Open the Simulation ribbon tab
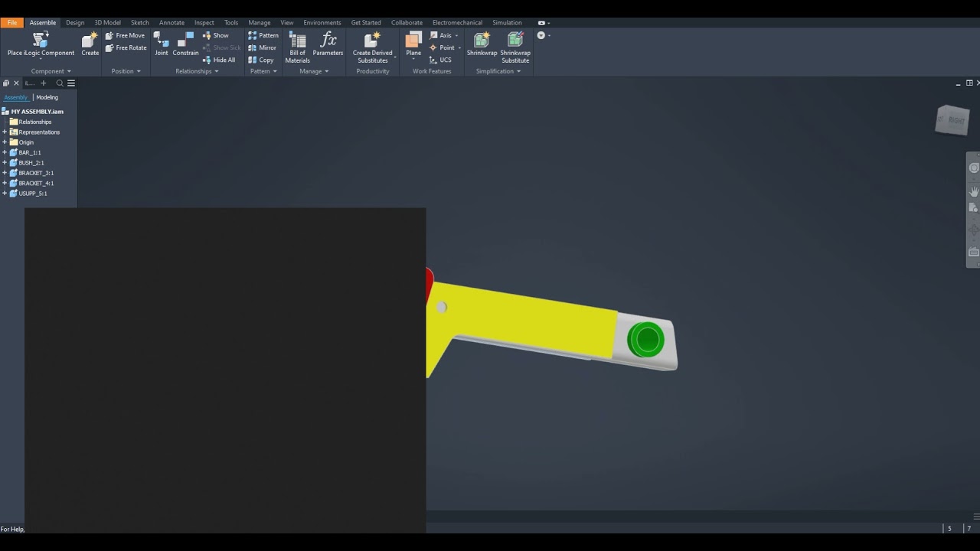 coord(507,23)
